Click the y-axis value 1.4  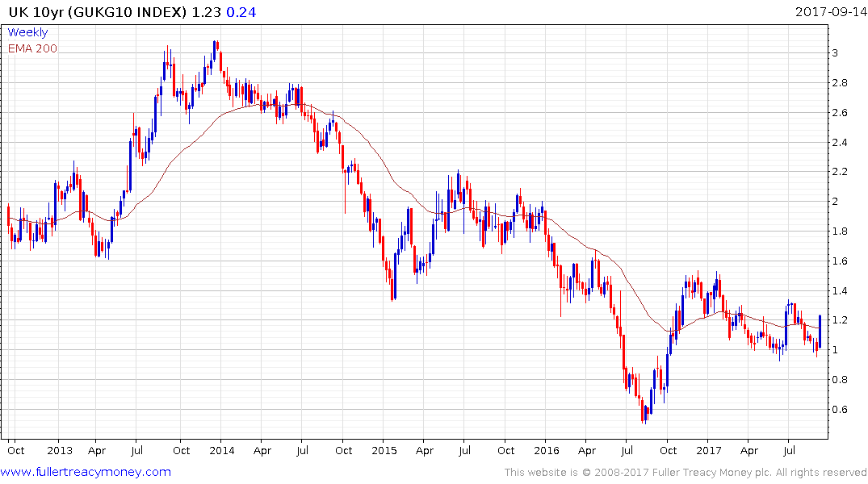click(x=840, y=291)
